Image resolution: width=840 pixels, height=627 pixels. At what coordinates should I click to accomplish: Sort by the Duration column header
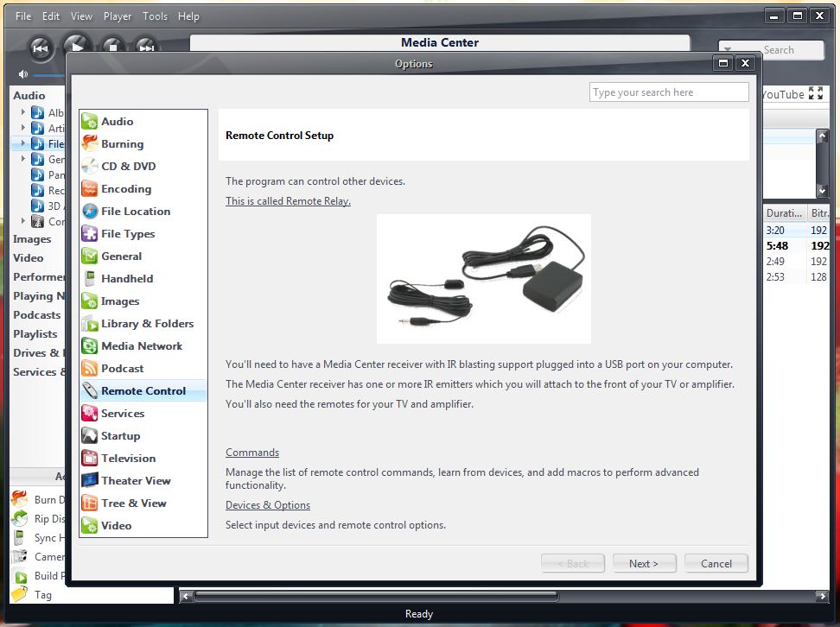coord(785,213)
